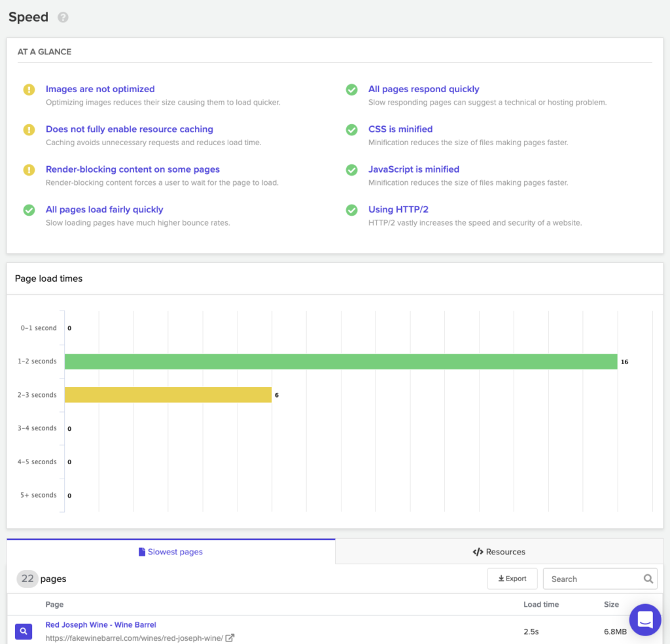Click the 5+ seconds axis label
This screenshot has width=670, height=644.
pyautogui.click(x=39, y=495)
